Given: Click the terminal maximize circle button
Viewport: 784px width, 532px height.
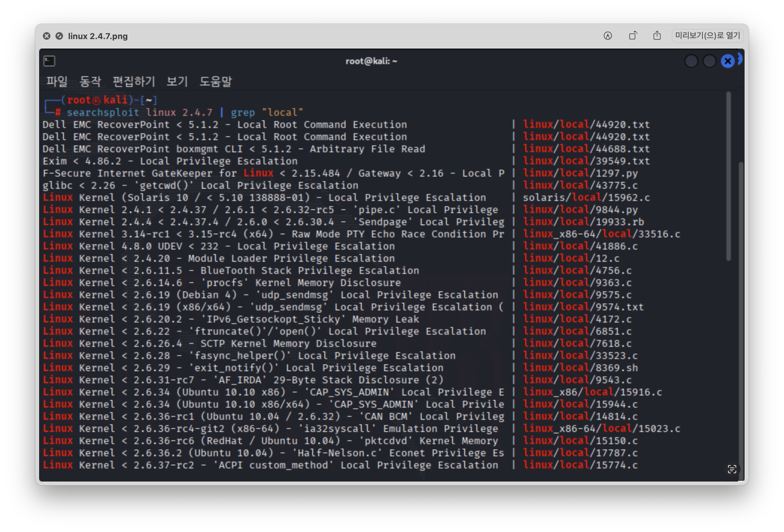Looking at the screenshot, I should click(709, 61).
